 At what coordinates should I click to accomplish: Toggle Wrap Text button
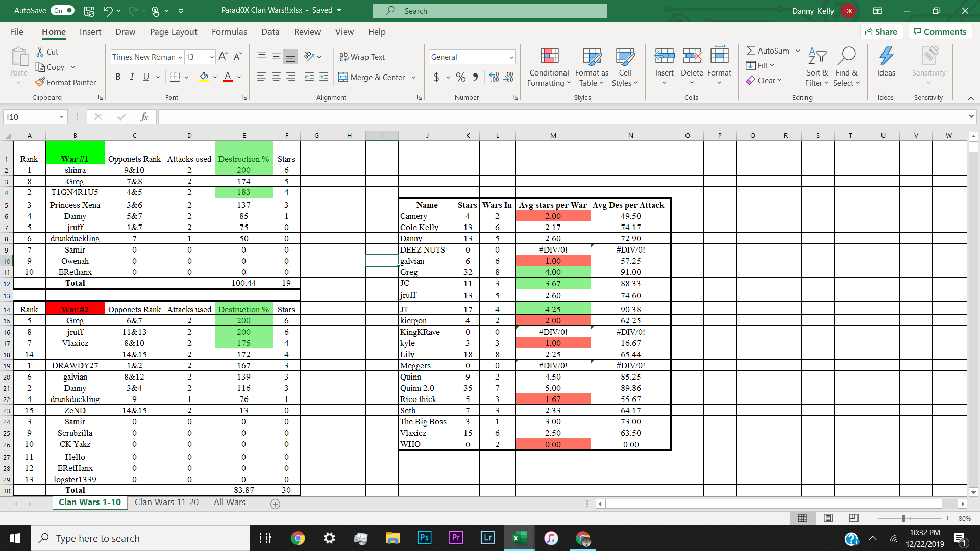(363, 57)
